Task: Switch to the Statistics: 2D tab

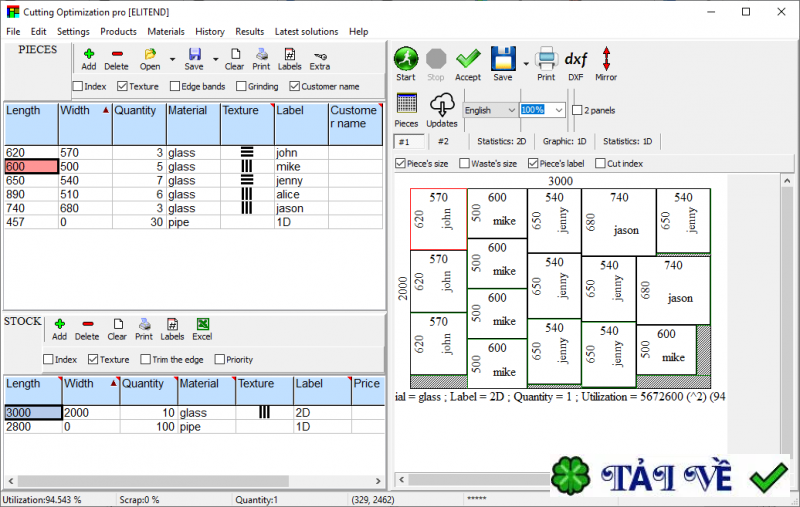Action: coord(502,142)
